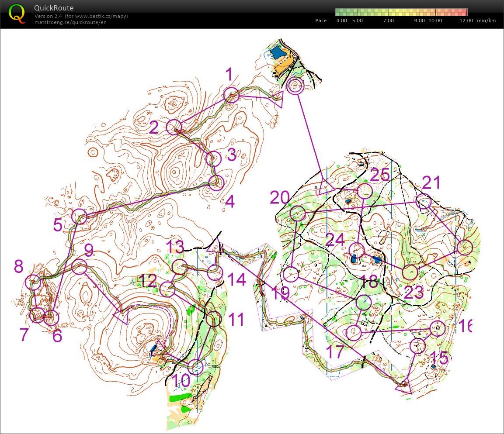Viewport: 504px width, 434px height.
Task: Click the 7:00 pace value
Action: [x=388, y=21]
